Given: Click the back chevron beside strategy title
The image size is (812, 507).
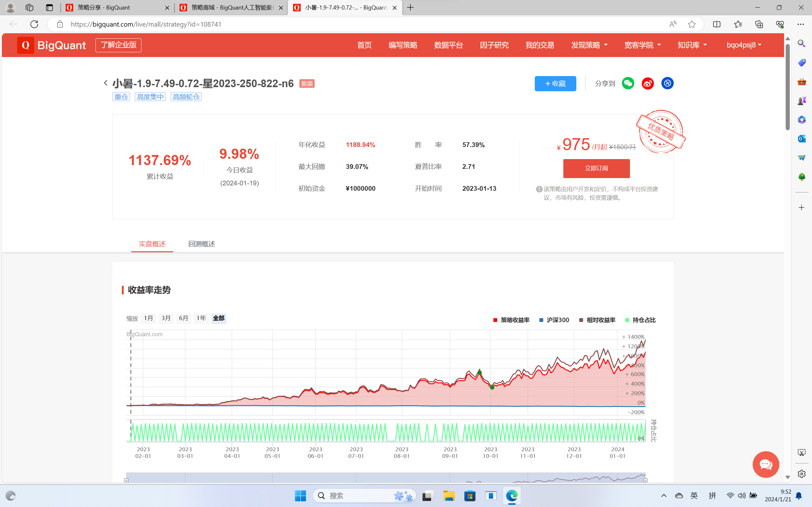Looking at the screenshot, I should [x=106, y=83].
